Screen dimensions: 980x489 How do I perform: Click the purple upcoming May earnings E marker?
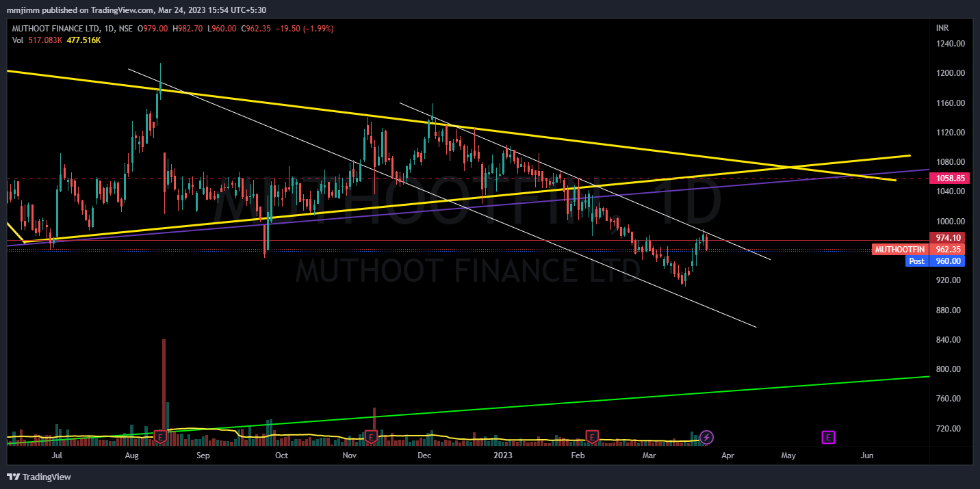[x=828, y=436]
